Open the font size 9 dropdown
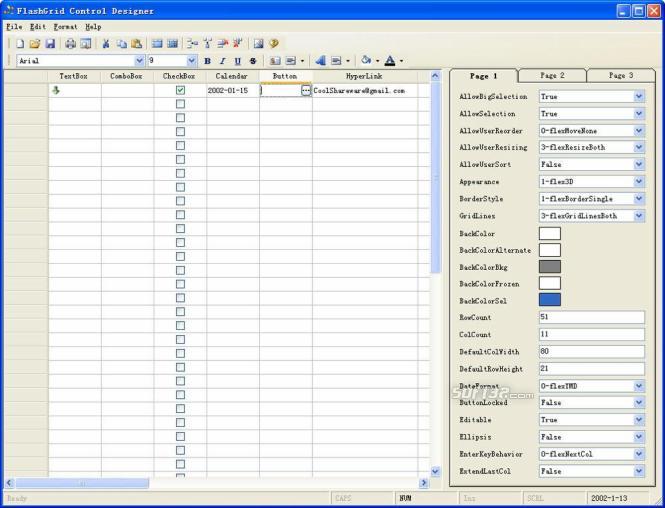The width and height of the screenshot is (665, 508). (192, 61)
